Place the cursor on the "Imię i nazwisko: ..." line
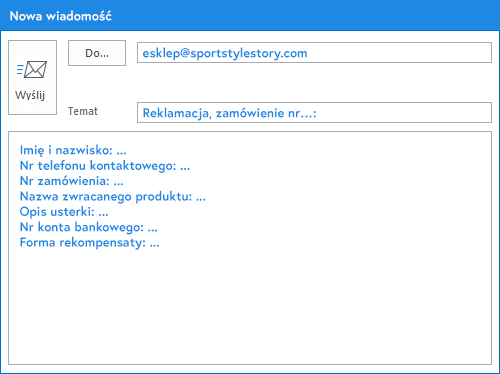This screenshot has width=500, height=374. pos(73,150)
